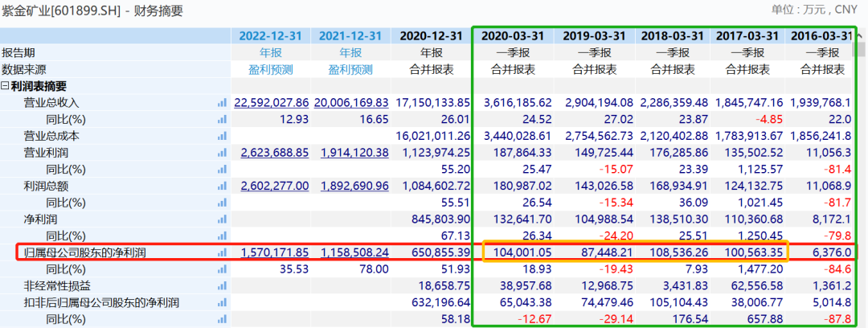
Task: Select the 2020-12-31 column header
Action: tap(431, 36)
